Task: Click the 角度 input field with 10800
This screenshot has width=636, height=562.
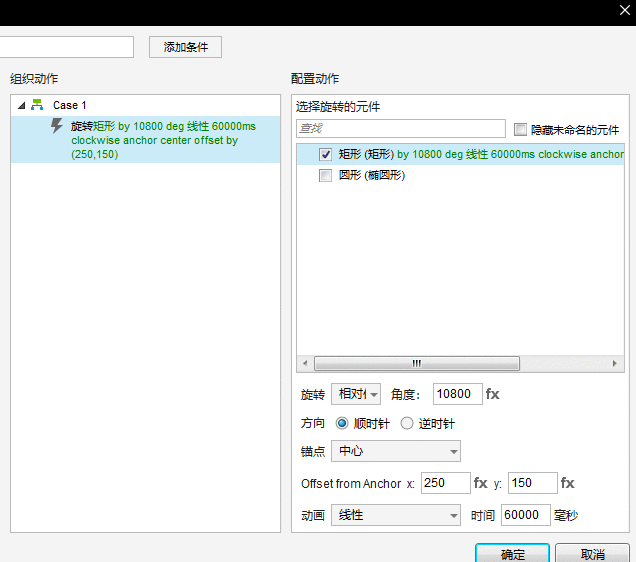Action: coord(458,394)
